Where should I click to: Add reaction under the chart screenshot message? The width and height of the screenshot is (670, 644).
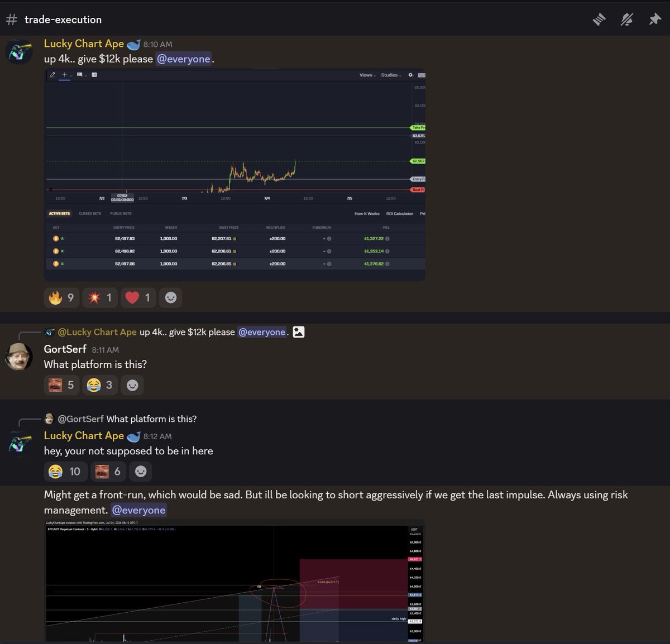point(171,297)
